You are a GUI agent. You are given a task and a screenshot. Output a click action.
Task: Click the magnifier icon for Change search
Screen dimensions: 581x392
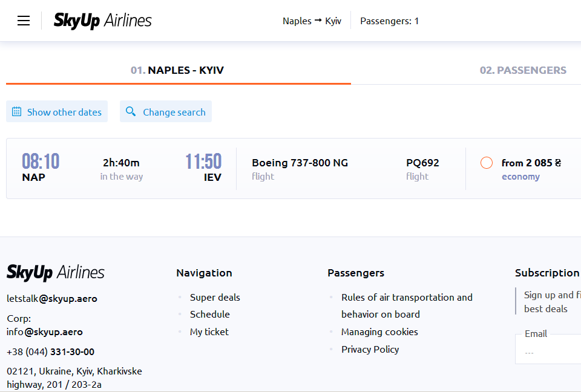pyautogui.click(x=131, y=111)
